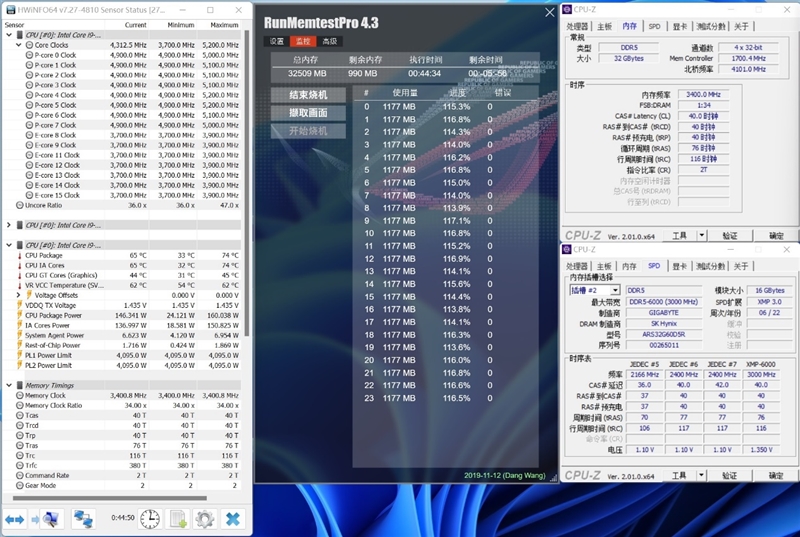Open 主板 tab in top CPU-Z window
This screenshot has height=537, width=800.
point(605,27)
